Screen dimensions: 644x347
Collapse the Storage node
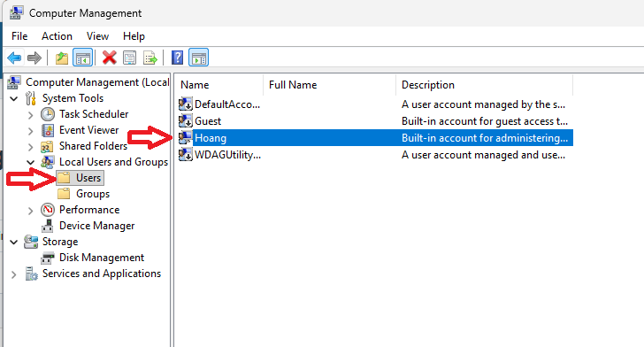coord(14,243)
